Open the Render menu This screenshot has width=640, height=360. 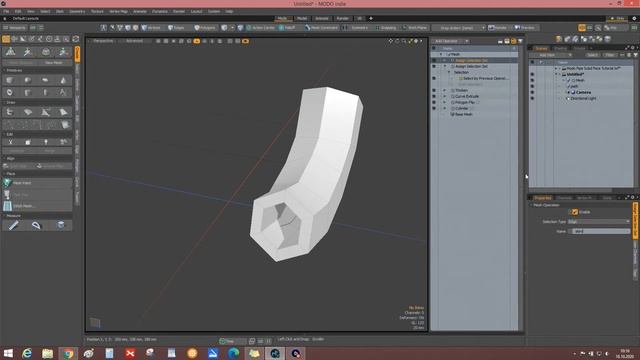pos(179,11)
